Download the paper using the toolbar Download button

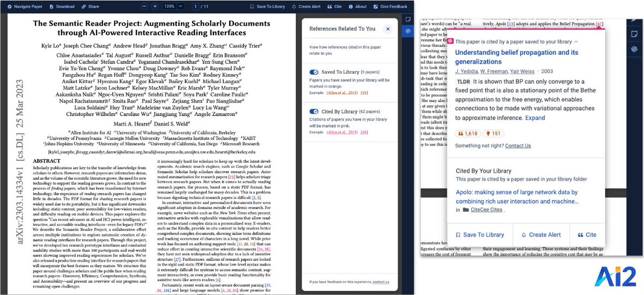click(61, 6)
